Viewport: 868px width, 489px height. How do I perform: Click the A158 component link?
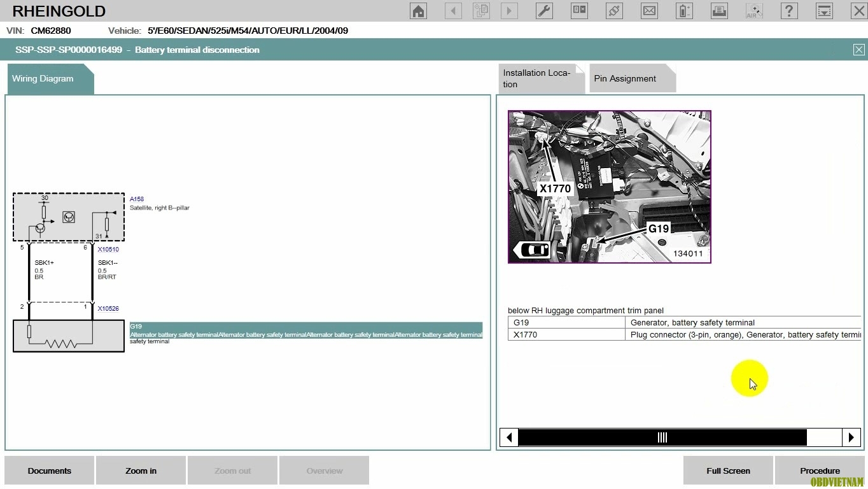click(137, 199)
